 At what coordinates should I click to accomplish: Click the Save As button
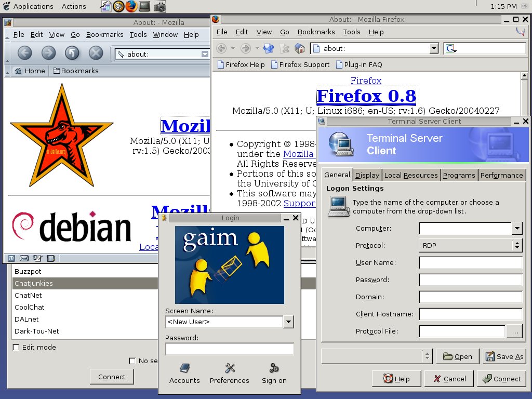point(504,356)
